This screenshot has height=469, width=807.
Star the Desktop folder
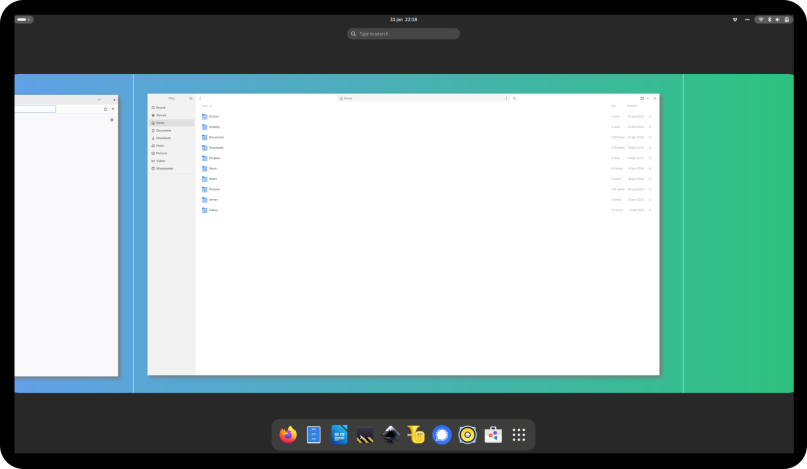650,127
